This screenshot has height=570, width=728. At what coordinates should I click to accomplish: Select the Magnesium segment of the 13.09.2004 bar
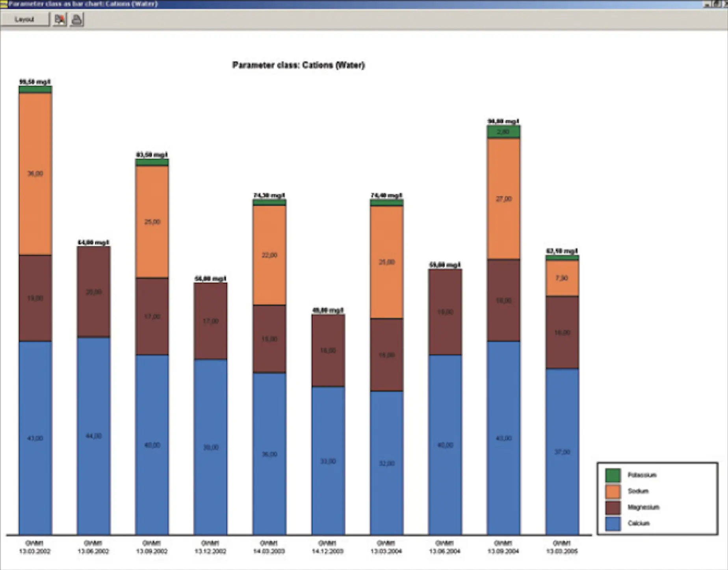coord(503,300)
